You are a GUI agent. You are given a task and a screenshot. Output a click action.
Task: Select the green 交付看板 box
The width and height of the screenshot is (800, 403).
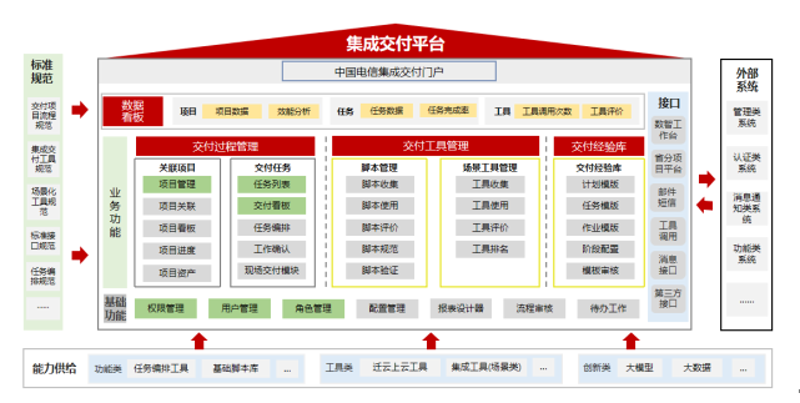click(271, 206)
